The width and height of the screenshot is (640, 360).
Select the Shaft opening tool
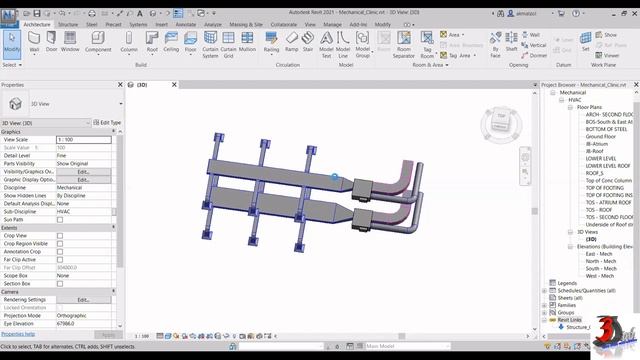(x=511, y=42)
